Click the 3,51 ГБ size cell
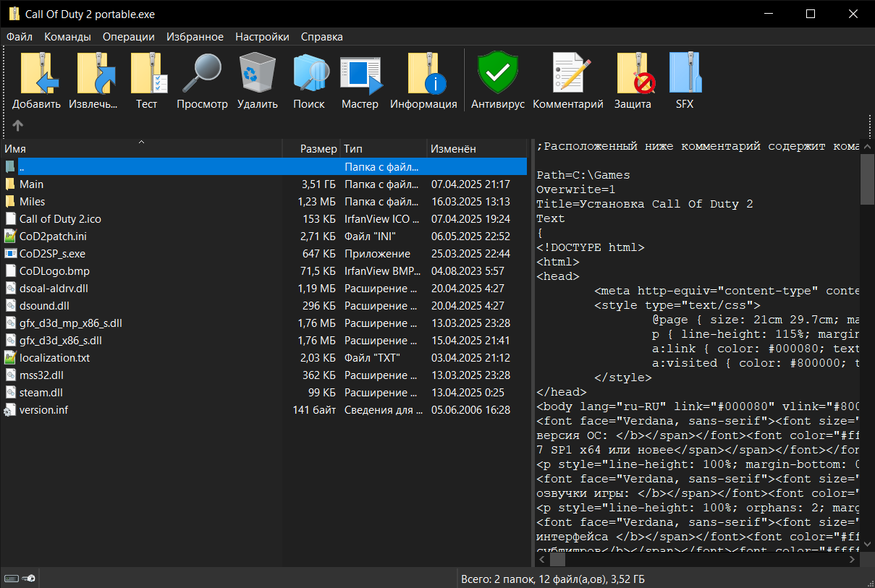Viewport: 875px width, 588px height. 318,184
